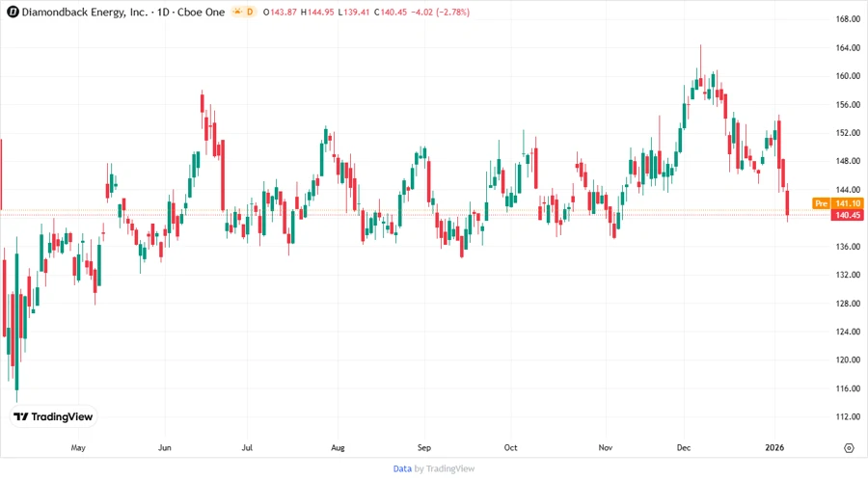Screen dimensions: 868x480
Task: Click the 'May' time axis label
Action: pyautogui.click(x=78, y=447)
